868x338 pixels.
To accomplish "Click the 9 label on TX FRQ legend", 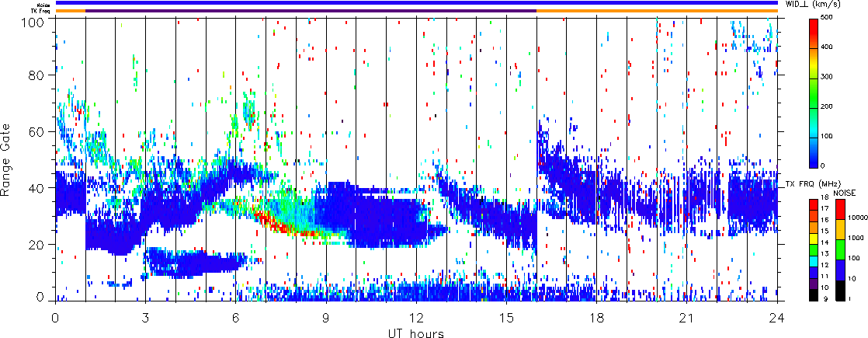I will 825,298.
